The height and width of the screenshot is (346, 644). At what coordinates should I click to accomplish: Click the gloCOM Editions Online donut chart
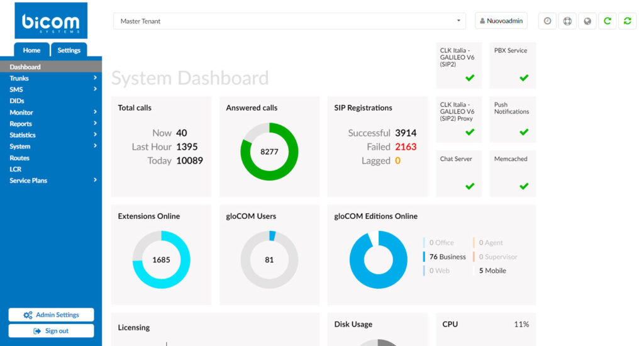(378, 260)
